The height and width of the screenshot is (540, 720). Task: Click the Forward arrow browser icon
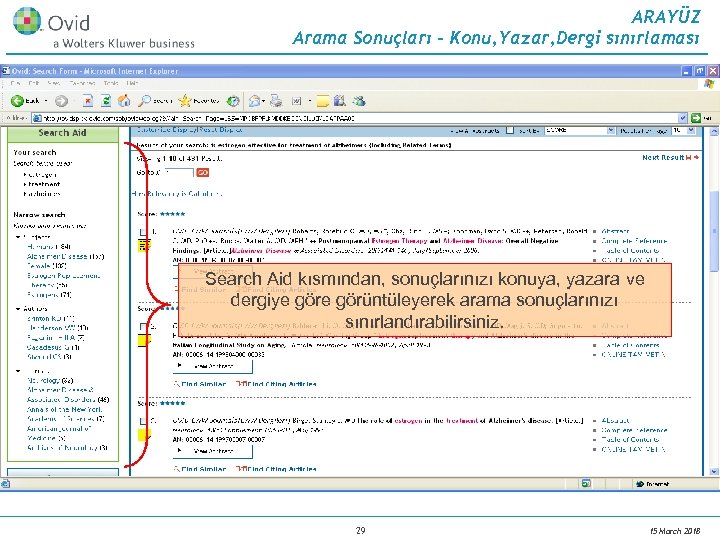coord(62,101)
